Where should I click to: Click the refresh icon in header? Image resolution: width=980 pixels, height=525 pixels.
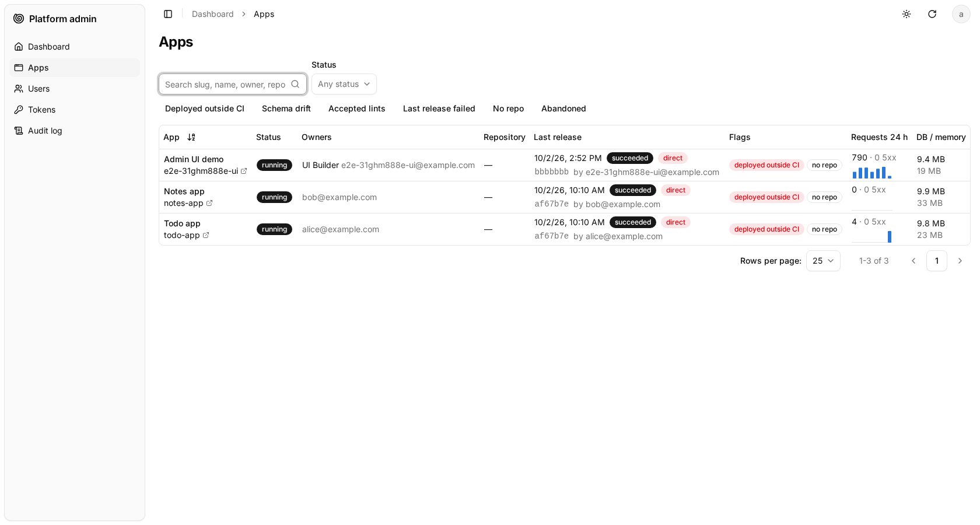(932, 14)
